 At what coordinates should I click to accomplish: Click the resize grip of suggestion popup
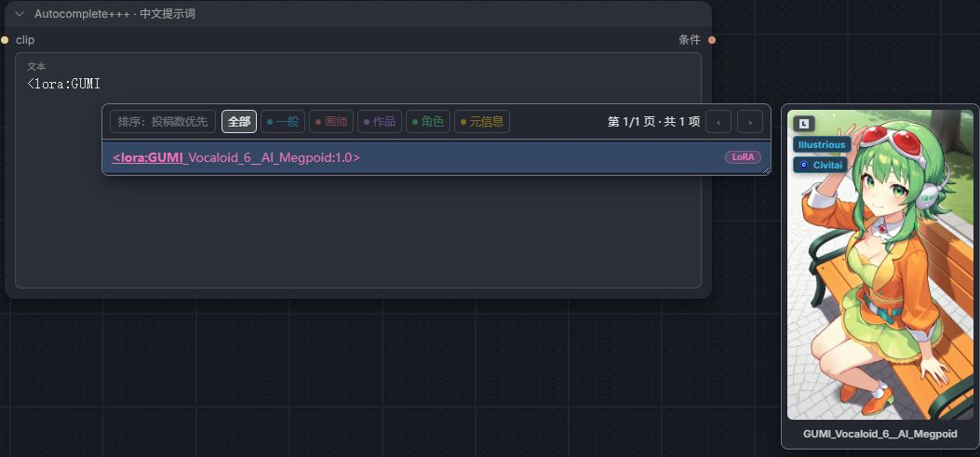tap(766, 170)
